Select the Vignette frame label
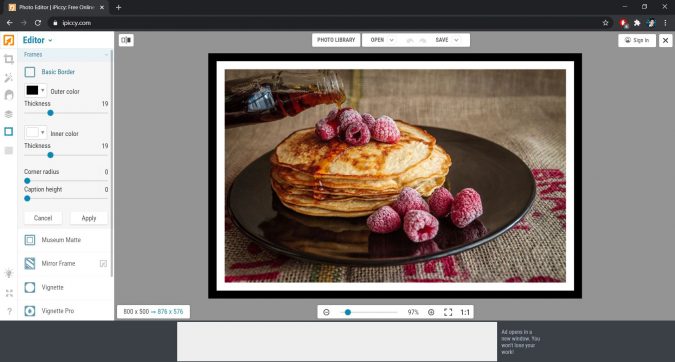Viewport: 675px width, 362px height. coord(53,288)
